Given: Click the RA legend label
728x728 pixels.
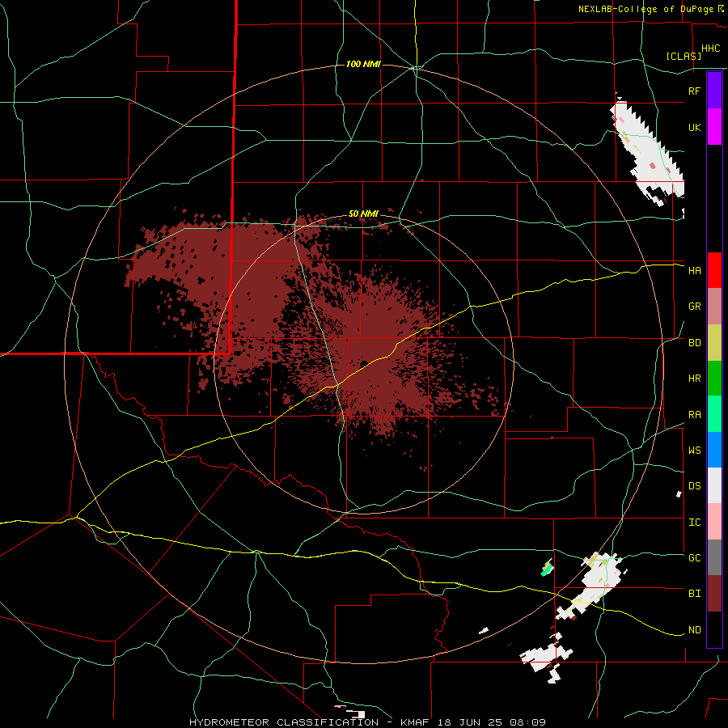Looking at the screenshot, I should point(694,415).
